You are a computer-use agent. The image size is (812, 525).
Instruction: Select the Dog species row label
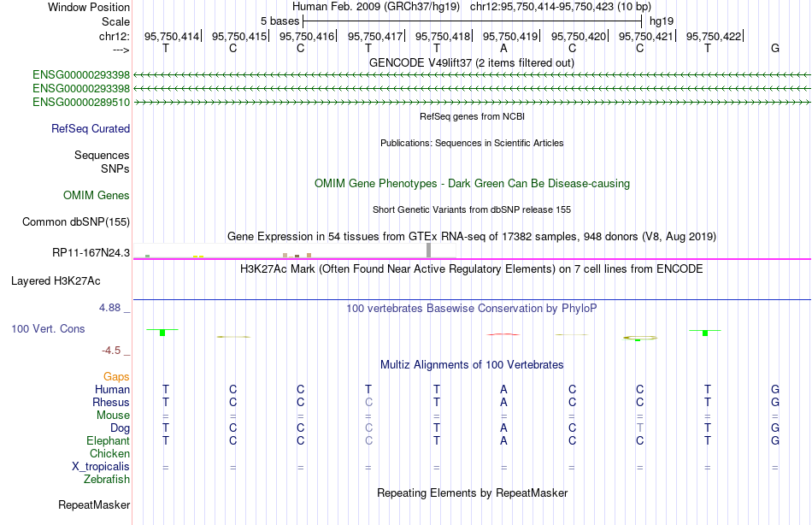click(121, 428)
